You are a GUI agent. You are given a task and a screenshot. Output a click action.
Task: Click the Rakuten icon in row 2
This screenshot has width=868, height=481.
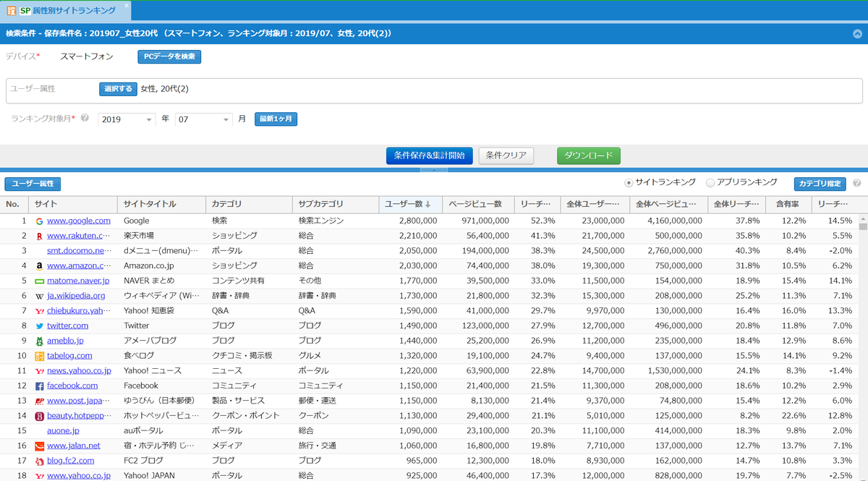[x=40, y=236]
